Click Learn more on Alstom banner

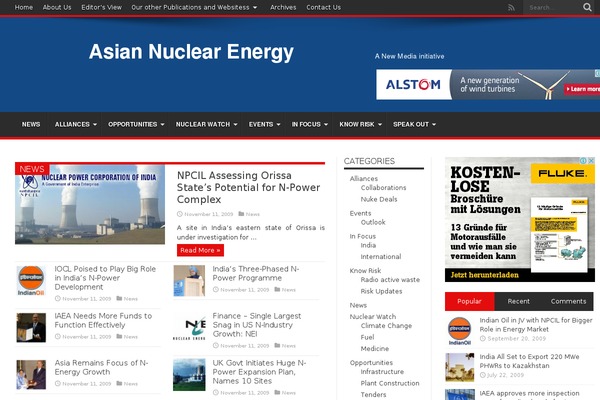click(x=582, y=89)
